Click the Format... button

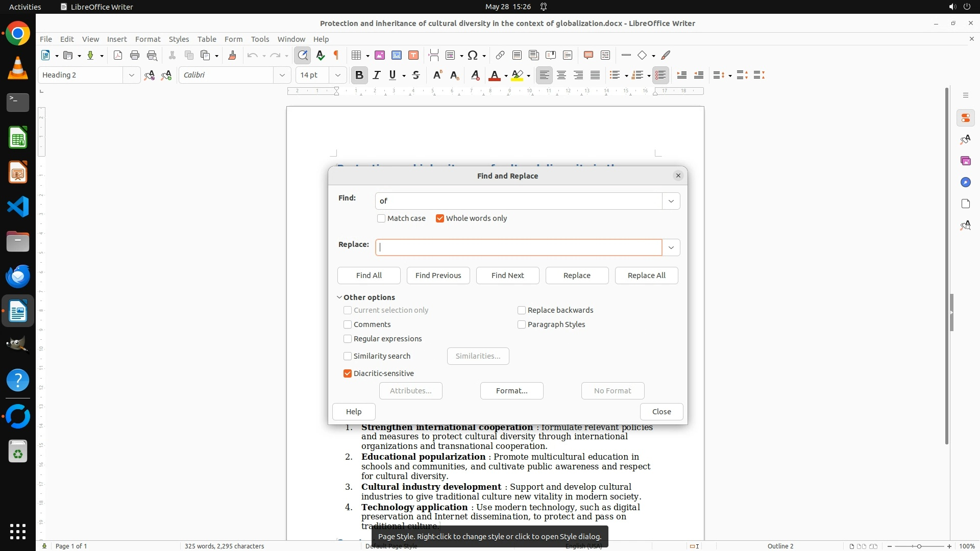pos(511,391)
